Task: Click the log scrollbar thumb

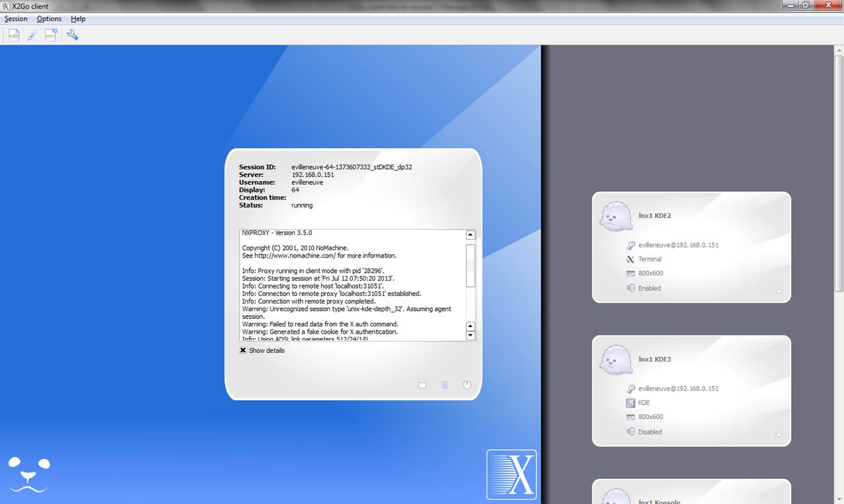Action: click(x=471, y=266)
